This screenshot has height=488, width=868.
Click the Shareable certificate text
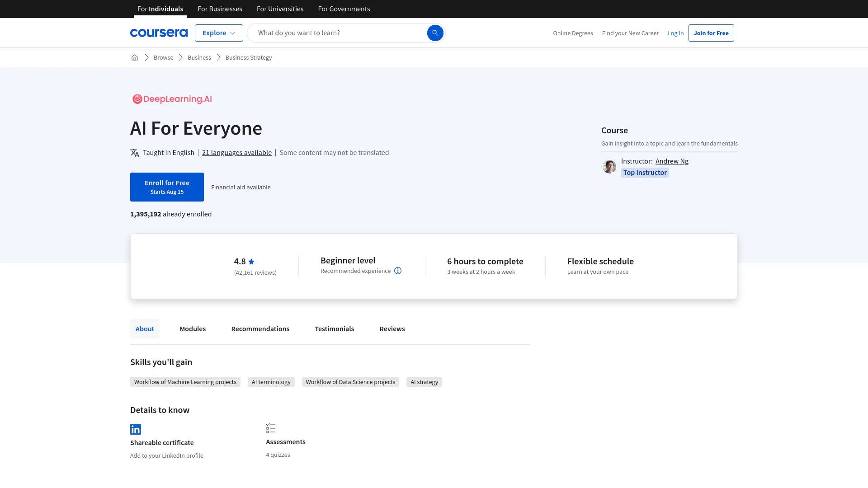tap(162, 443)
